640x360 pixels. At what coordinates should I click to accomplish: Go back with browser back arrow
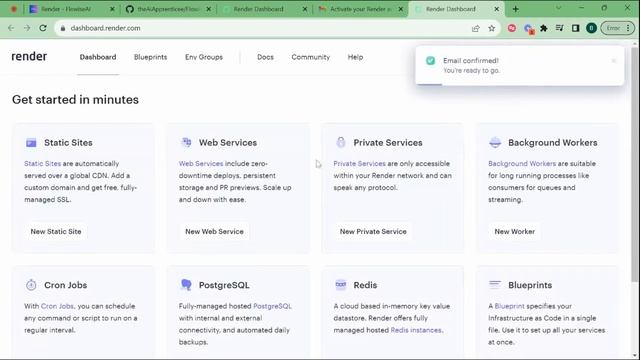[11, 28]
